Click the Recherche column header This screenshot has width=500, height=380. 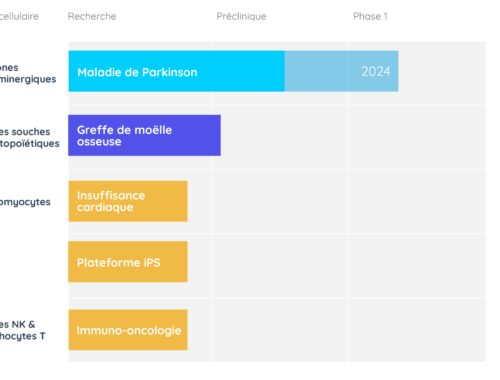pos(92,16)
